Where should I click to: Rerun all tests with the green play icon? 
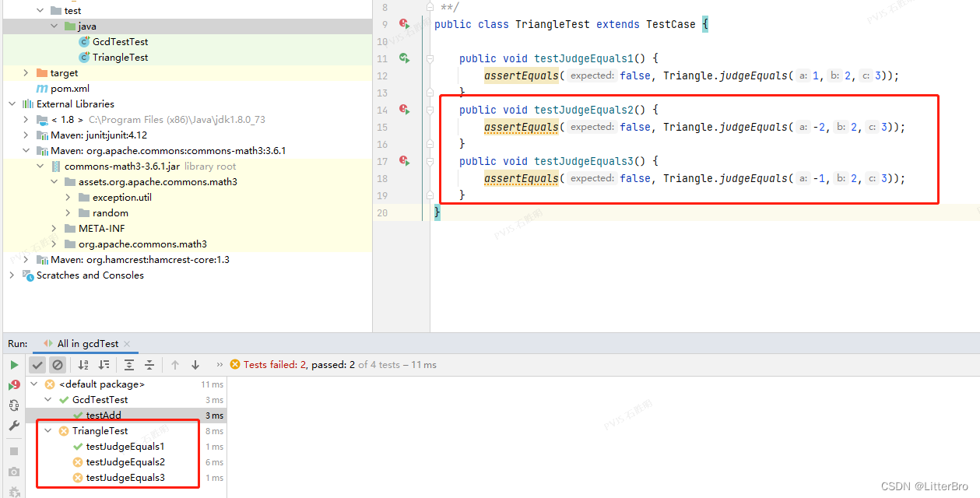14,364
